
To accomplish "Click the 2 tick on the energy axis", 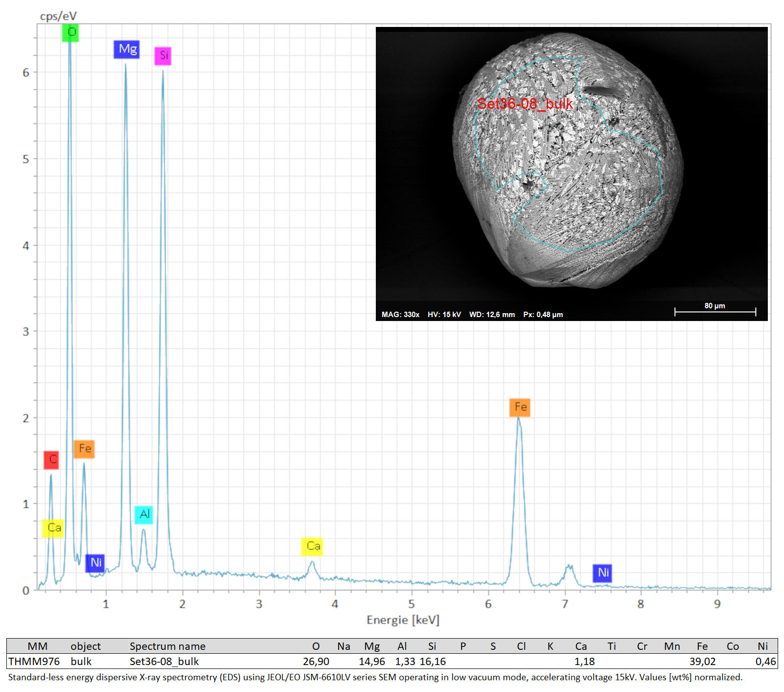I will (x=182, y=604).
